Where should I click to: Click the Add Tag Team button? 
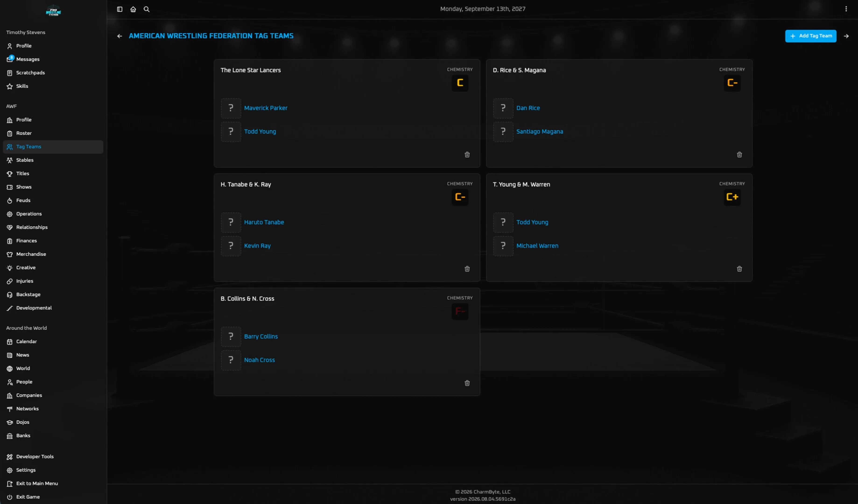pos(811,36)
